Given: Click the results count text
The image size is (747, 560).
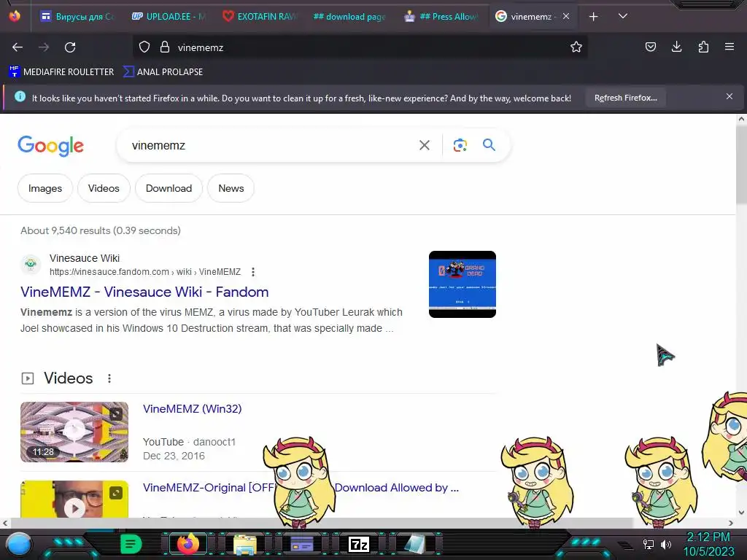Looking at the screenshot, I should [x=101, y=230].
